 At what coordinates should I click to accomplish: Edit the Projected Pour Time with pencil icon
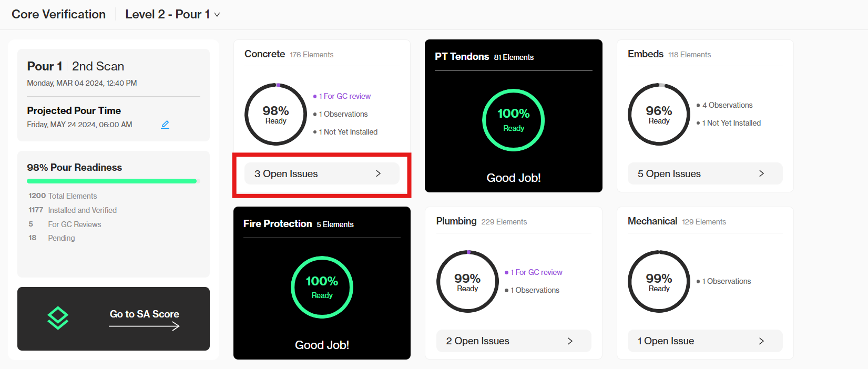click(165, 125)
